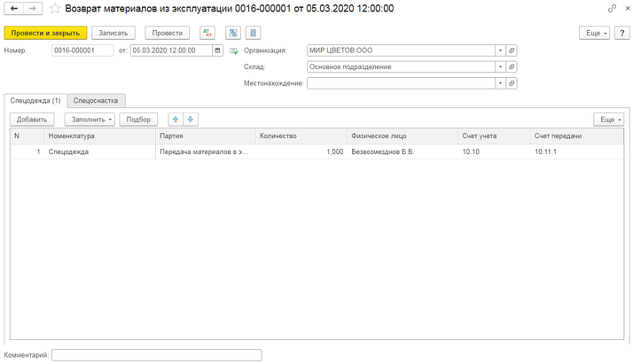Click the help question mark button
The height and width of the screenshot is (364, 633).
(622, 33)
